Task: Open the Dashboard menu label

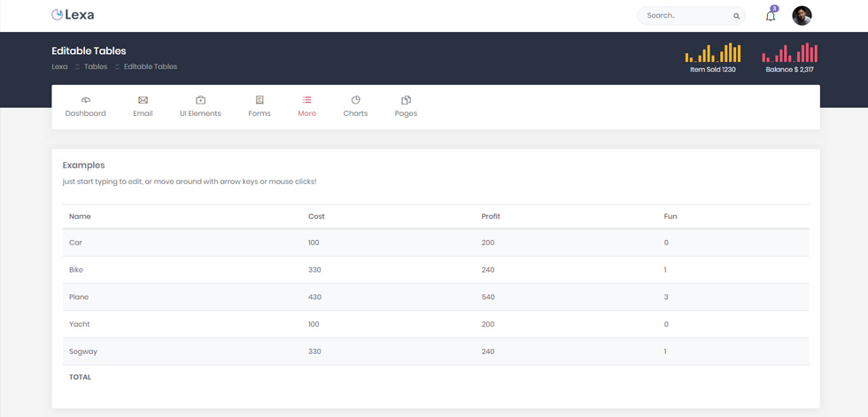Action: (x=85, y=113)
